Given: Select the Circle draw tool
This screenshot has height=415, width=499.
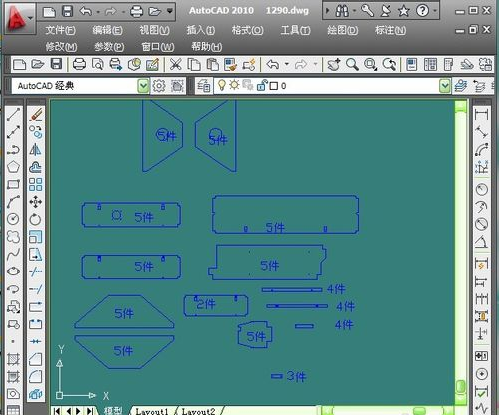Looking at the screenshot, I should coord(13,219).
